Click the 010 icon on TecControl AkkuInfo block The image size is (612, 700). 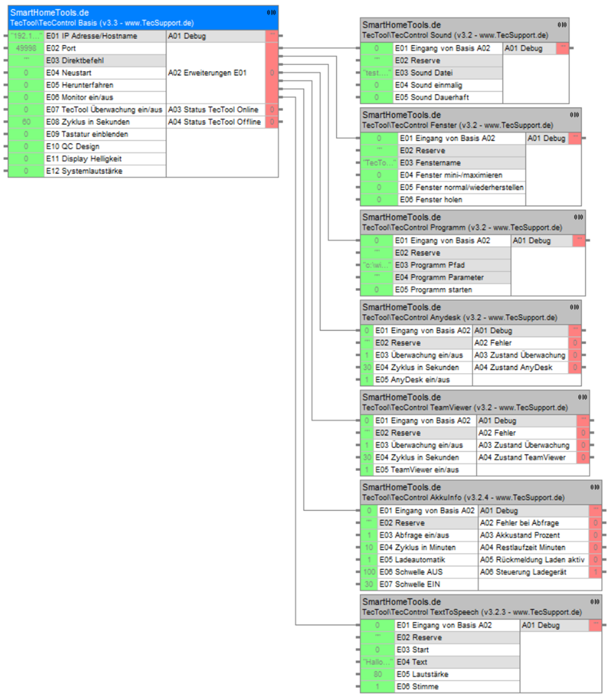click(594, 487)
